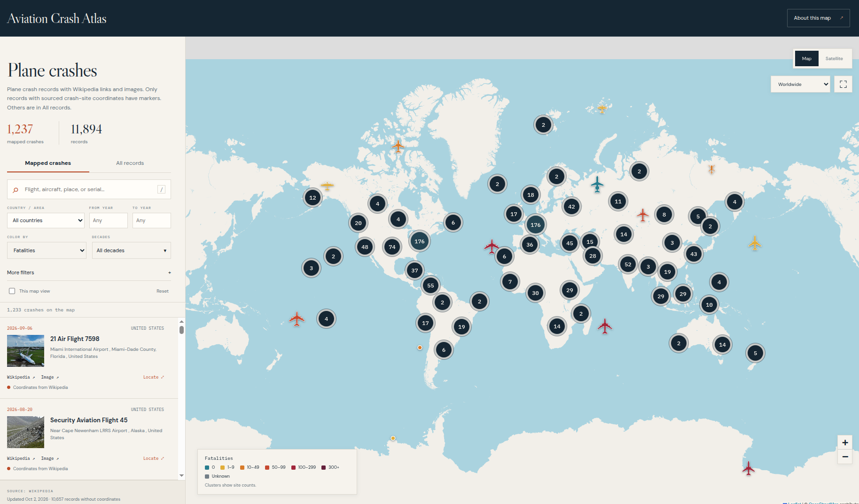Switch to the All records tab
Viewport: 859px width, 504px height.
[130, 163]
